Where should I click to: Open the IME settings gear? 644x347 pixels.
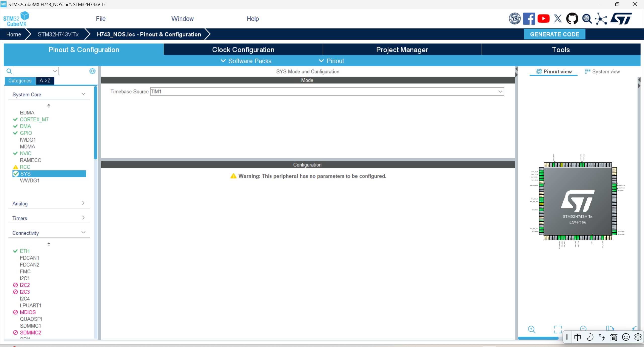tap(638, 337)
